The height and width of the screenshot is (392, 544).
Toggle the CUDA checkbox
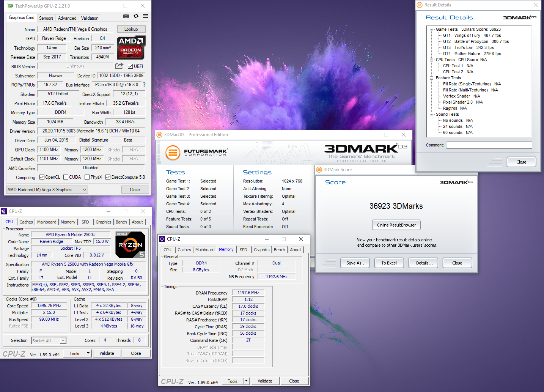click(66, 177)
